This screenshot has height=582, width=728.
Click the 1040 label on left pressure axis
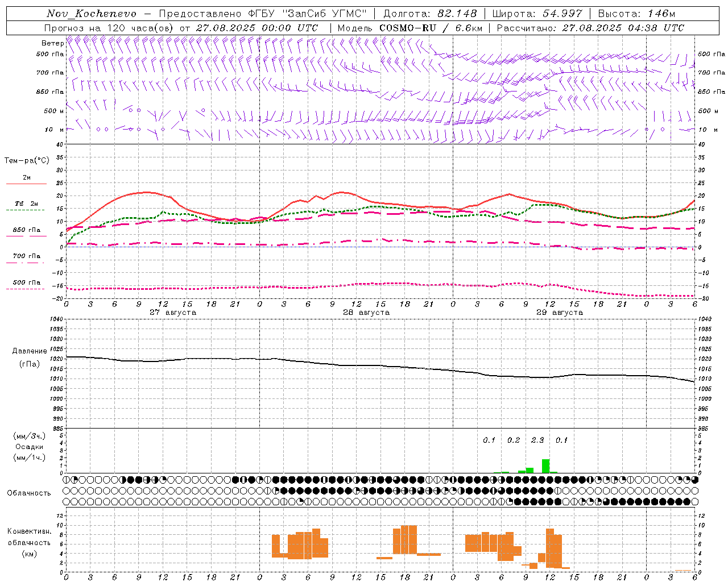pyautogui.click(x=55, y=319)
